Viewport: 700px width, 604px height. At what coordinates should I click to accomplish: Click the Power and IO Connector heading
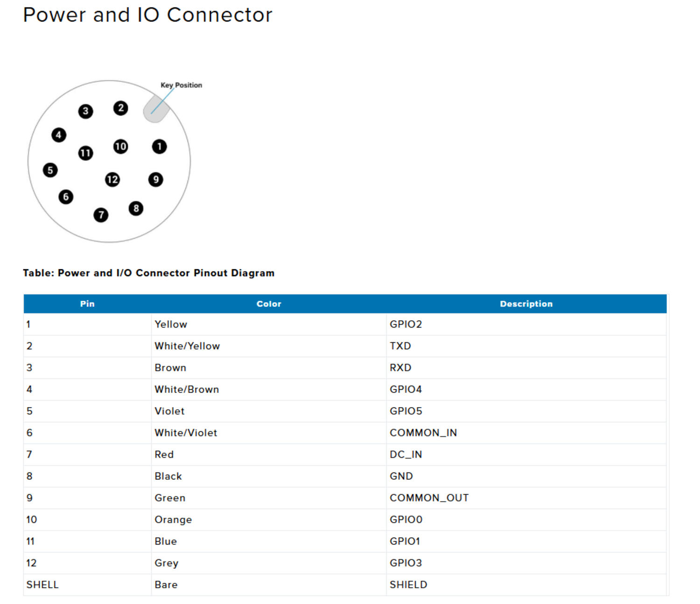tap(147, 15)
